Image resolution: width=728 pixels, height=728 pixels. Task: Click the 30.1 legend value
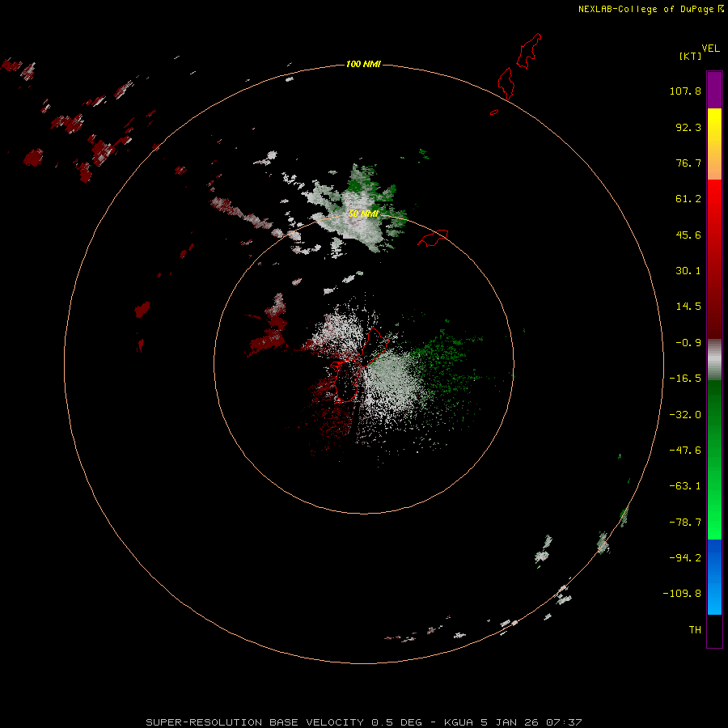click(688, 271)
